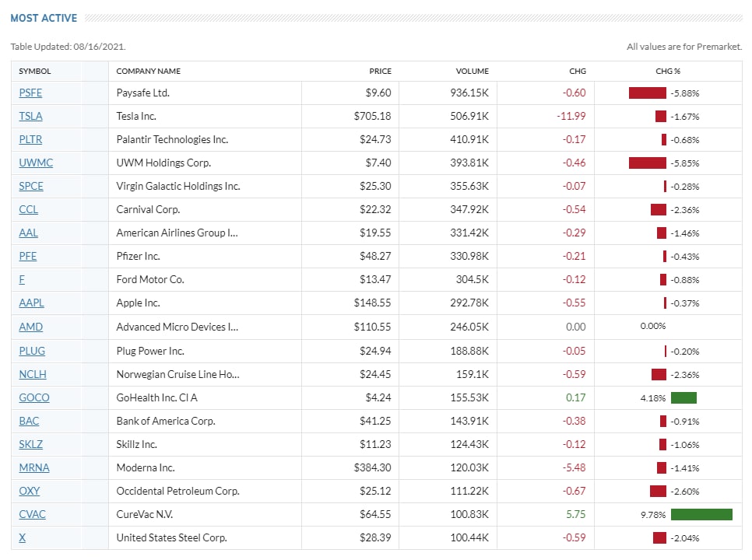The height and width of the screenshot is (560, 752).
Task: Click the green 9.78% bar for CureVac
Action: click(701, 514)
